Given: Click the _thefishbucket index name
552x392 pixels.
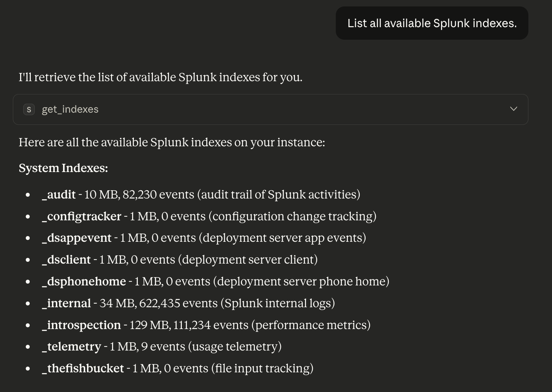Looking at the screenshot, I should pos(83,368).
